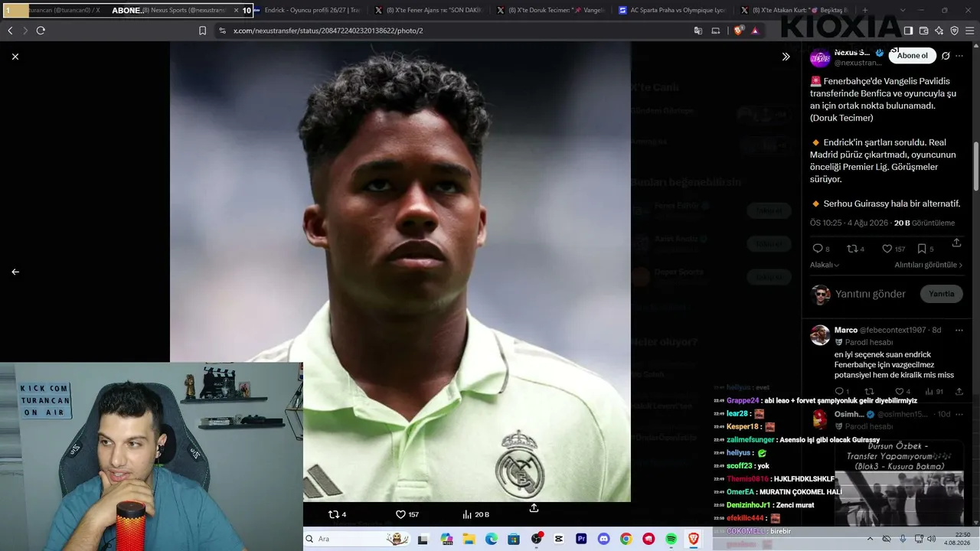Show hidden system tray icons chevron

(x=870, y=539)
